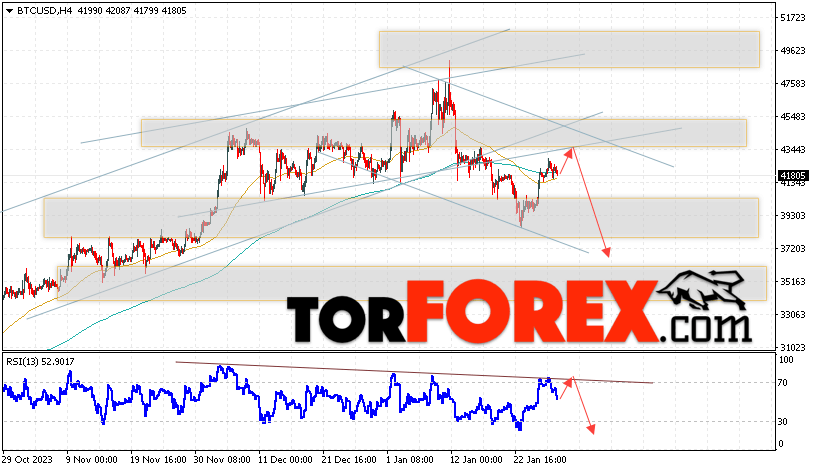
Task: Select the 39303 price axis label
Action: click(x=793, y=215)
